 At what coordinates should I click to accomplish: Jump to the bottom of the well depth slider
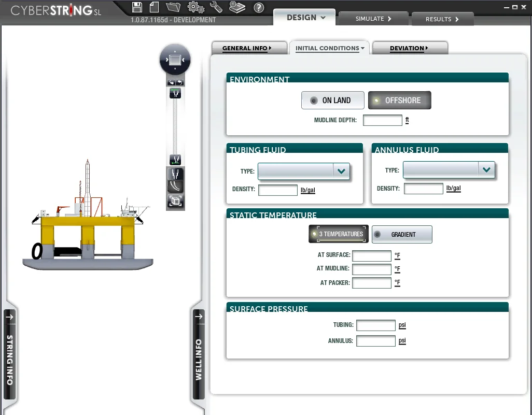pos(175,160)
